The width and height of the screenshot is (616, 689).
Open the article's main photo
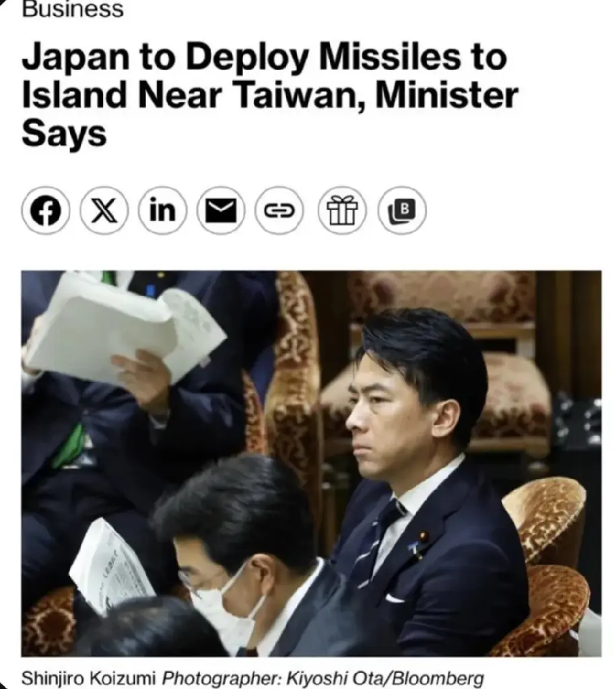(311, 464)
